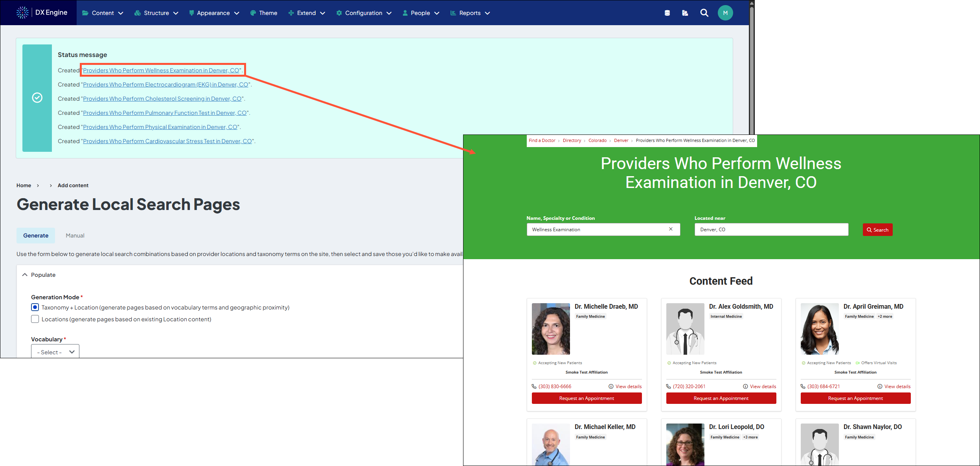The height and width of the screenshot is (466, 980).
Task: Open the admin search magnifier icon
Action: pos(704,13)
